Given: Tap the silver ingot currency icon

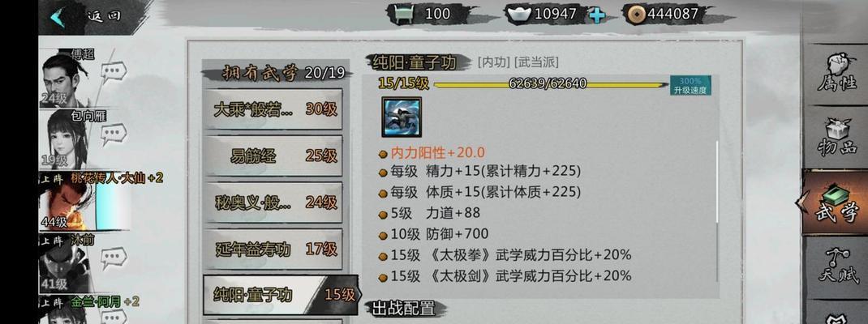Looking at the screenshot, I should (x=519, y=15).
